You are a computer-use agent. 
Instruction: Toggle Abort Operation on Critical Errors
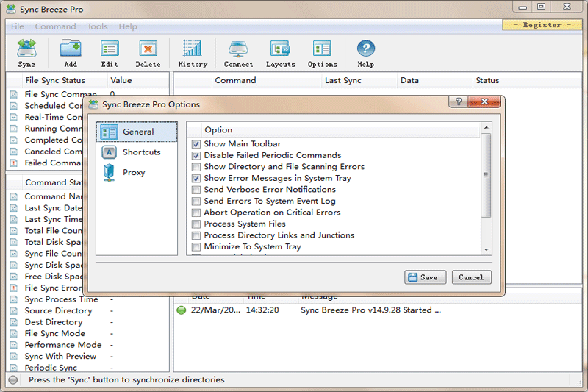[196, 213]
